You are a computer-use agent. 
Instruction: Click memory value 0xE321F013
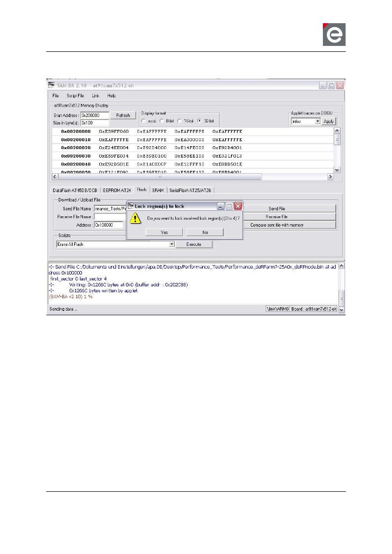(x=227, y=156)
